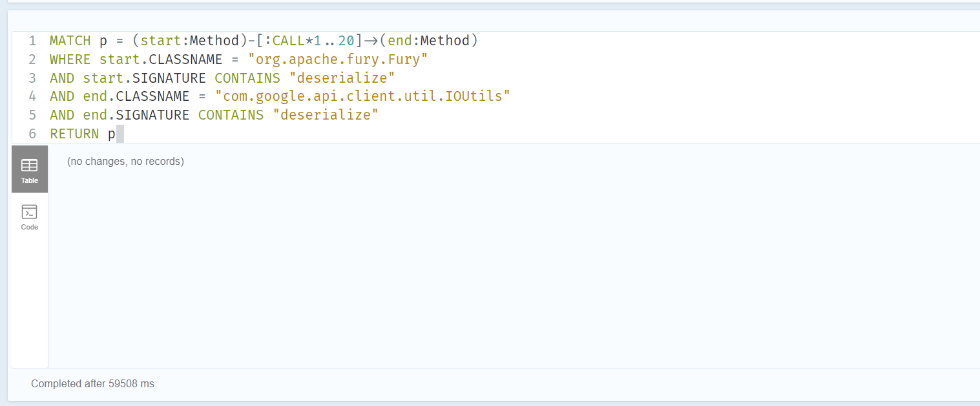The image size is (980, 406).
Task: Click line number 6 in gutter
Action: pyautogui.click(x=32, y=134)
